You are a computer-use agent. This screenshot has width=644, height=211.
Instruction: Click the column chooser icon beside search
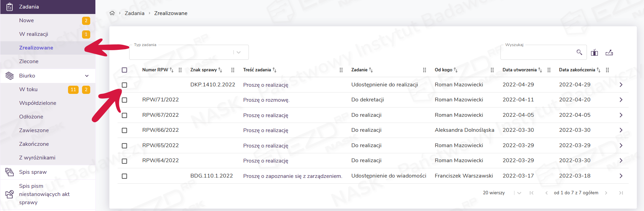point(594,53)
